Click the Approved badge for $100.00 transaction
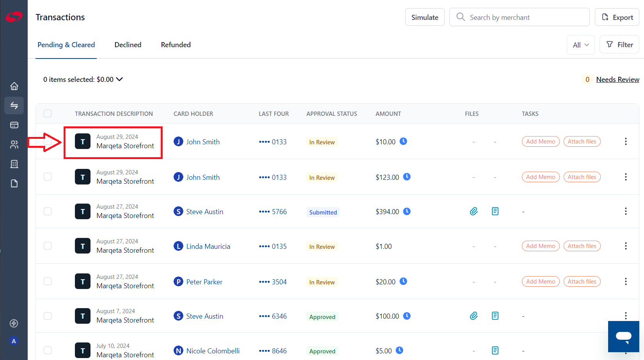The image size is (644, 360). 322,317
